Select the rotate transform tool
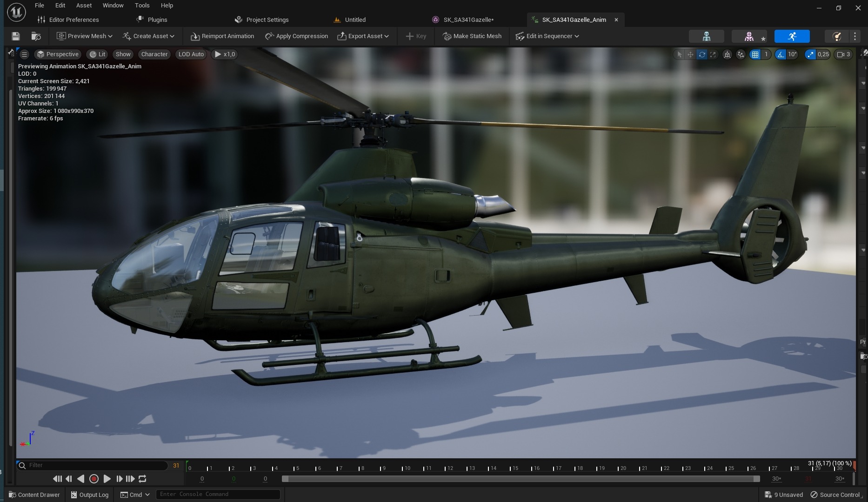This screenshot has width=868, height=502. point(702,54)
